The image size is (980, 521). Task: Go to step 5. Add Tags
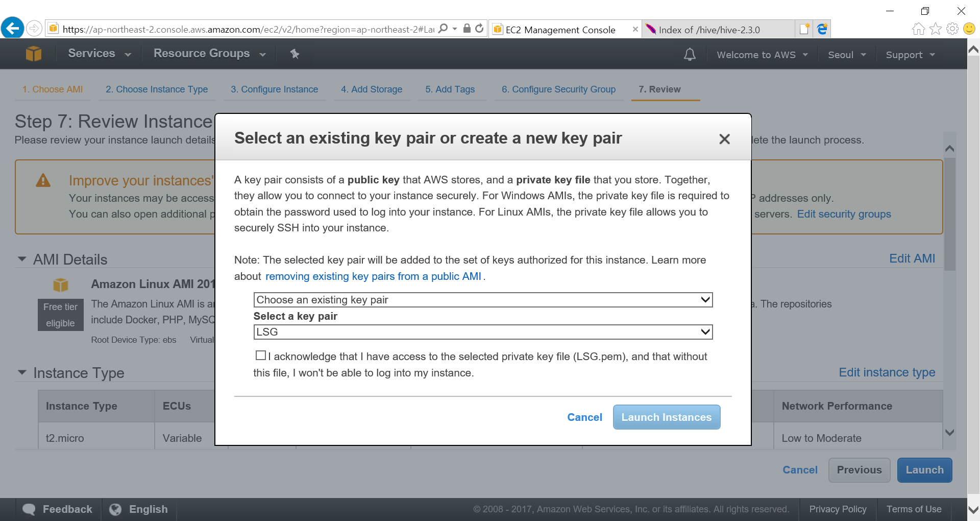tap(450, 89)
